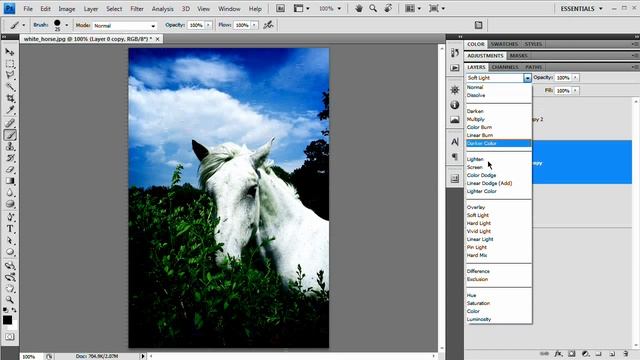Open the Analysis menu
This screenshot has width=640, height=360.
pyautogui.click(x=162, y=9)
